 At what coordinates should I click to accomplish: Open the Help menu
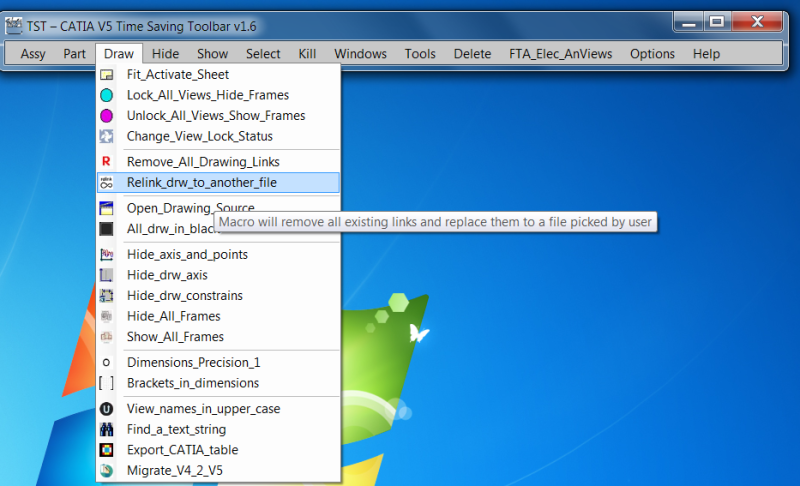[x=707, y=54]
